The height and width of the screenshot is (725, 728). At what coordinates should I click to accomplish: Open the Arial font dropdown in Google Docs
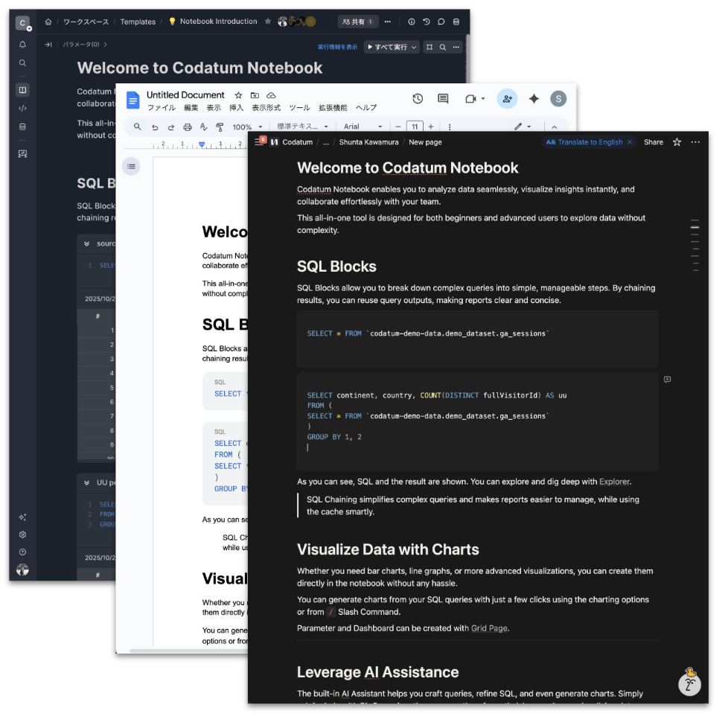pos(363,127)
